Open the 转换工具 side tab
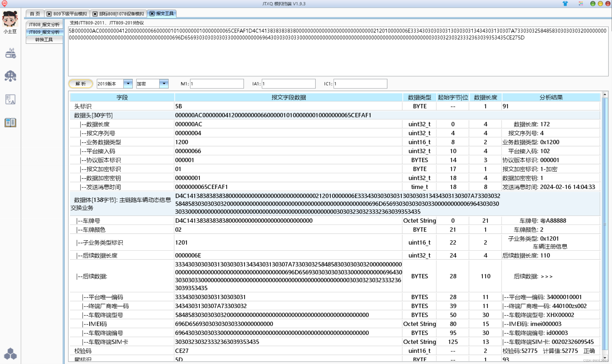612x364 pixels. click(44, 39)
